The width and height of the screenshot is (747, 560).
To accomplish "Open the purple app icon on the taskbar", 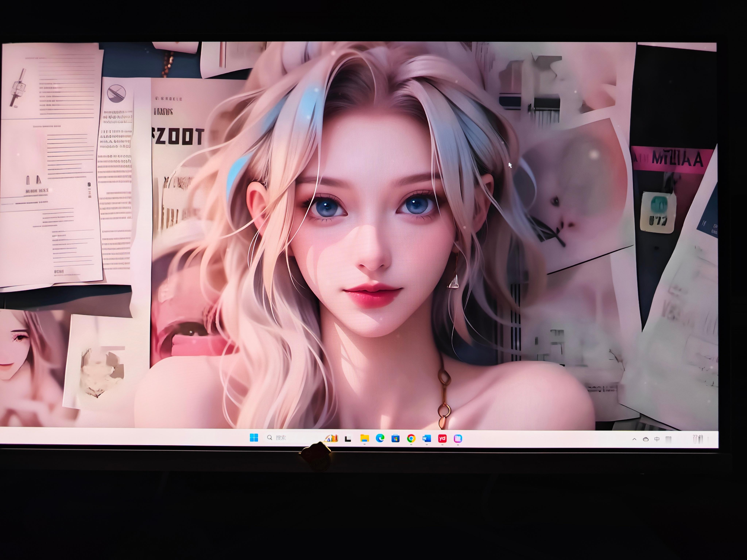I will (458, 438).
